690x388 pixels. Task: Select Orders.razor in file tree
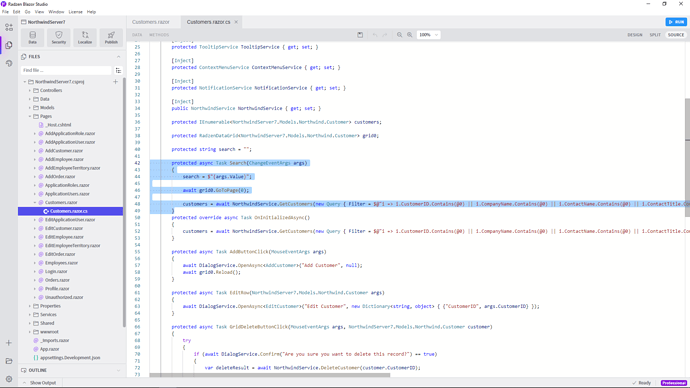[x=57, y=280]
